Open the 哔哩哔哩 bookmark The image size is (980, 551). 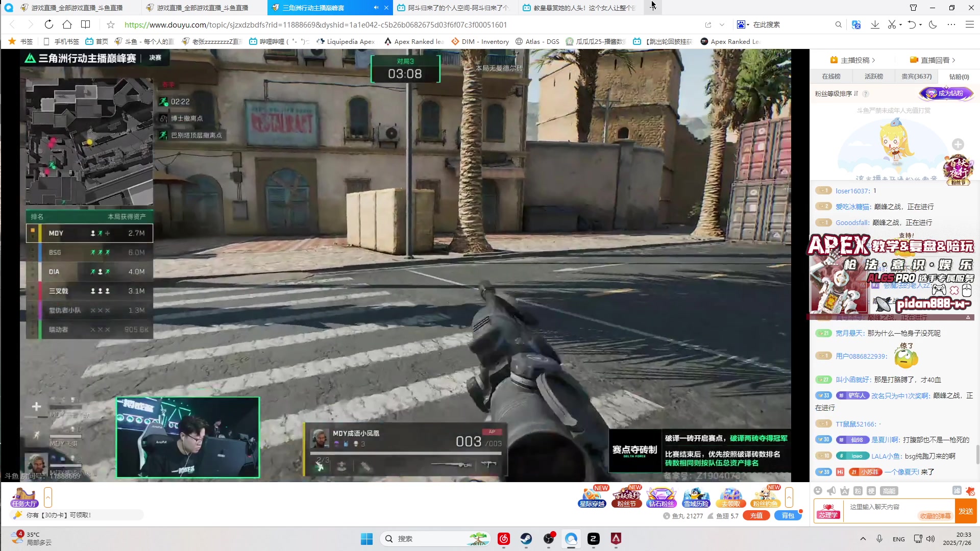click(279, 41)
